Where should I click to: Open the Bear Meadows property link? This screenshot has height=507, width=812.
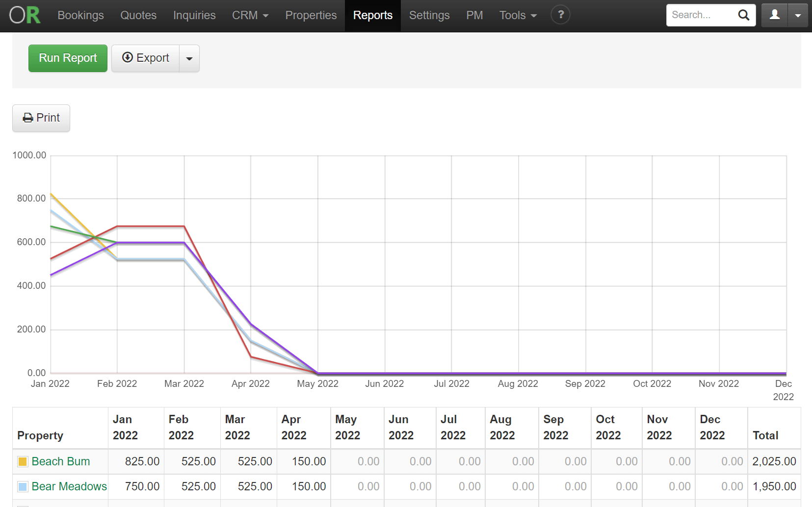(69, 486)
